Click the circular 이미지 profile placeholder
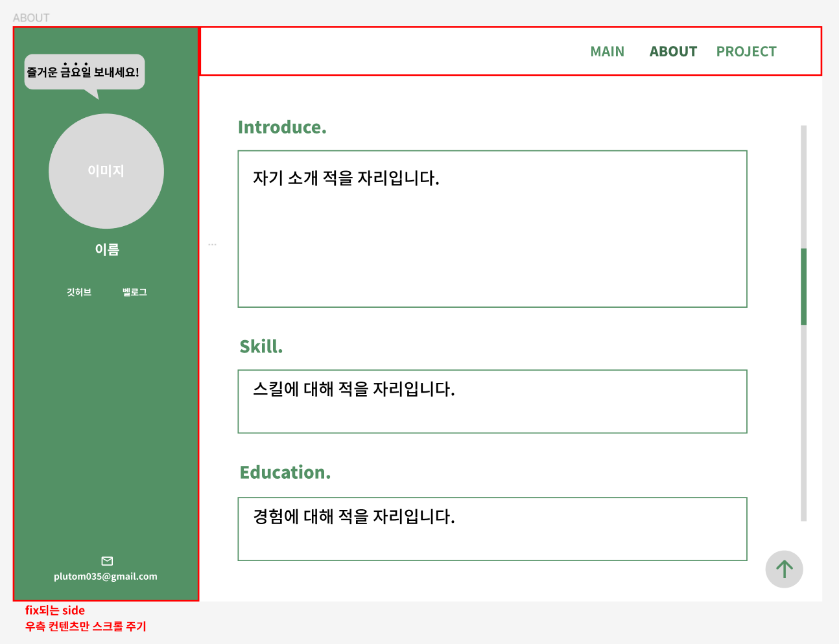839x644 pixels. pyautogui.click(x=106, y=171)
